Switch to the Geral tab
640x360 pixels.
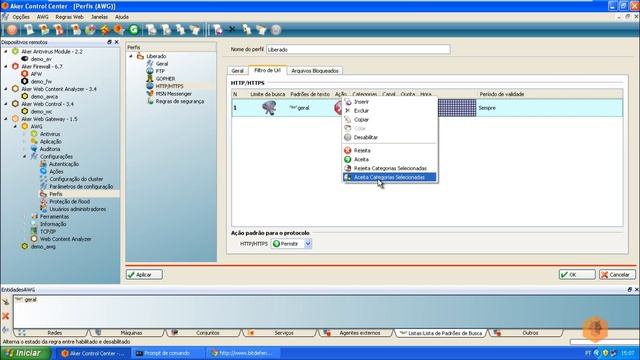point(238,71)
